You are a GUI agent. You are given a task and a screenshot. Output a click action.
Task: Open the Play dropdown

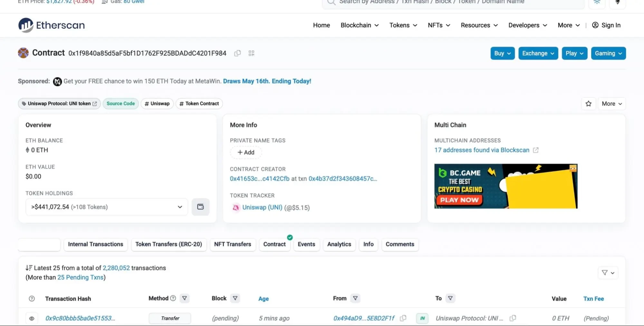[574, 54]
